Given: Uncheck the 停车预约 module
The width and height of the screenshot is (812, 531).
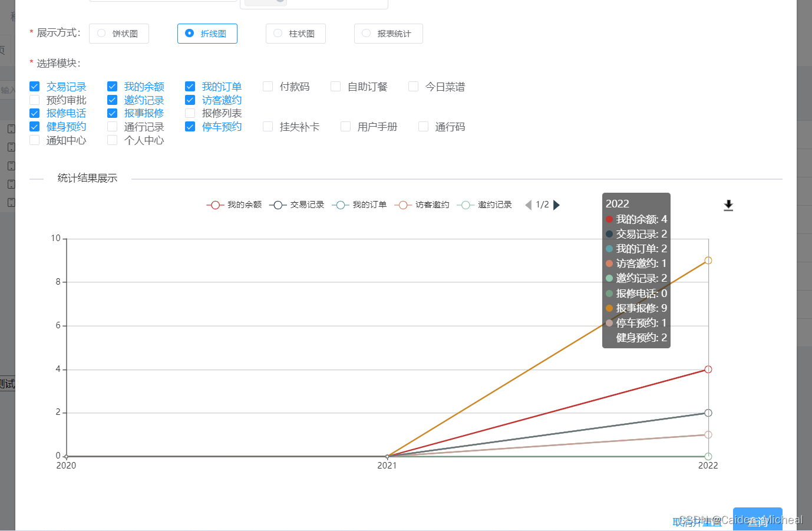Looking at the screenshot, I should click(190, 127).
